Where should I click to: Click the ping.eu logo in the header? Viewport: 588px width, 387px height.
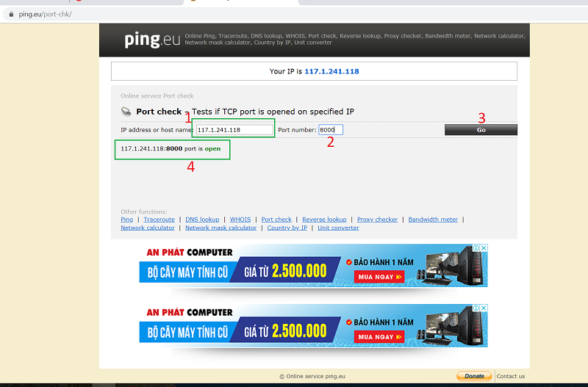pyautogui.click(x=152, y=40)
